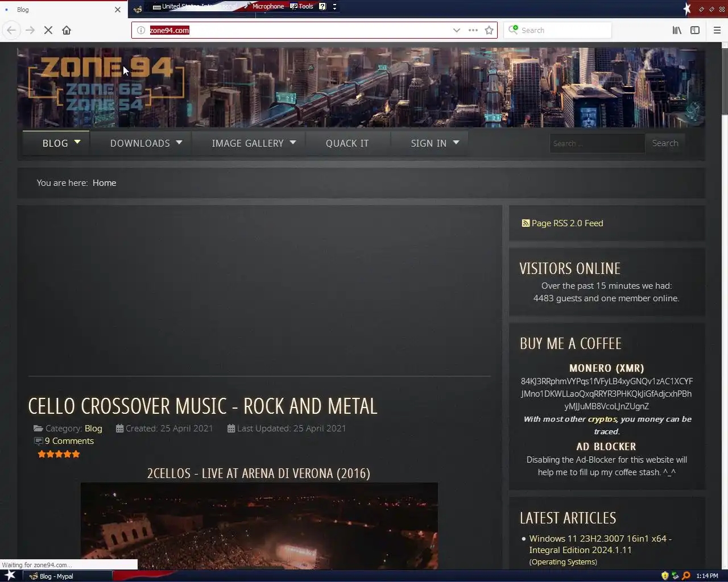
Task: Open the 9 Comments link
Action: [69, 441]
